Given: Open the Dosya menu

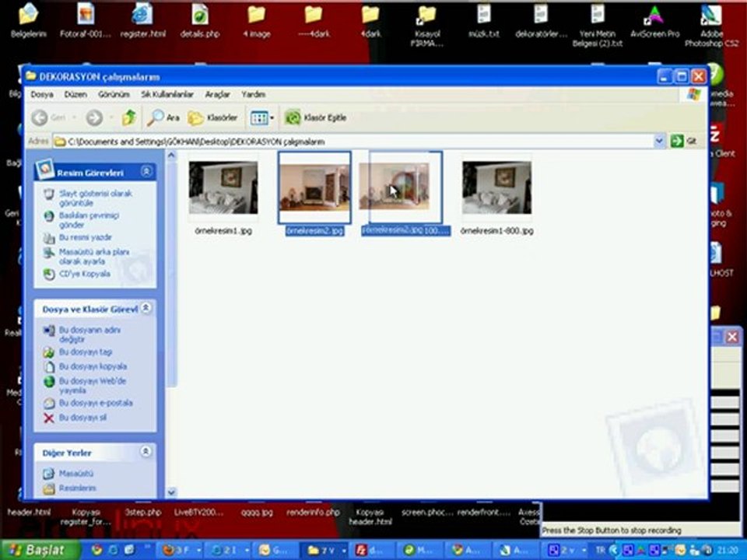Looking at the screenshot, I should pyautogui.click(x=42, y=94).
